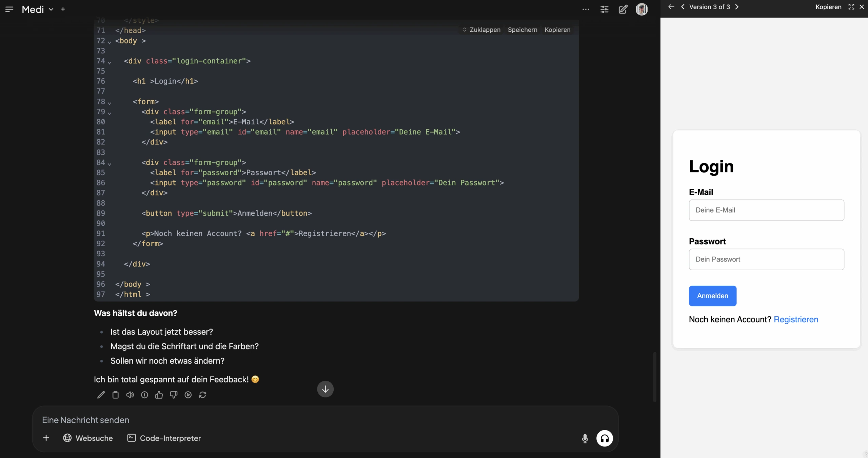Click the 'Deine E-Mail' input field
This screenshot has height=458, width=868.
(x=766, y=210)
